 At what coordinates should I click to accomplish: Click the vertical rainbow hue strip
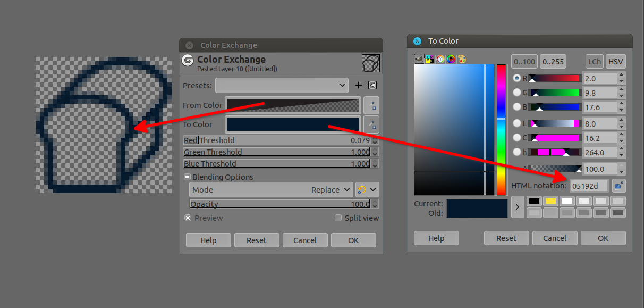502,130
